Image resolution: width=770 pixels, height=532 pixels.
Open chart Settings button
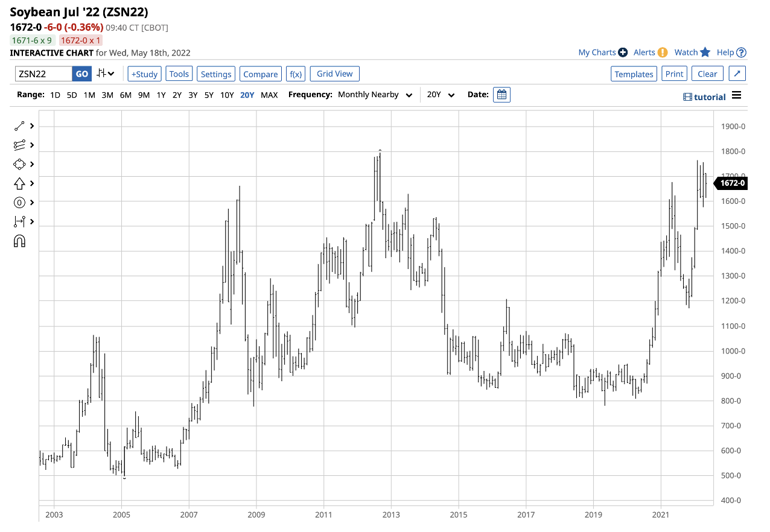point(216,74)
